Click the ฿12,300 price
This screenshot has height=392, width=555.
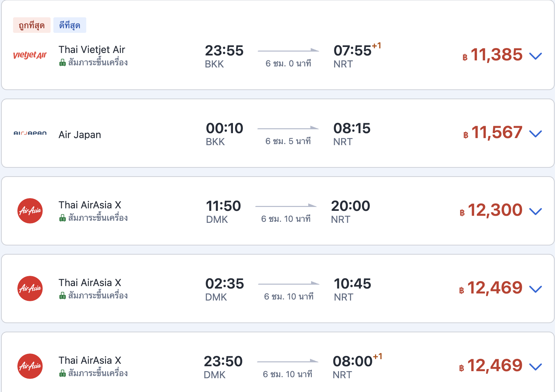click(x=491, y=210)
